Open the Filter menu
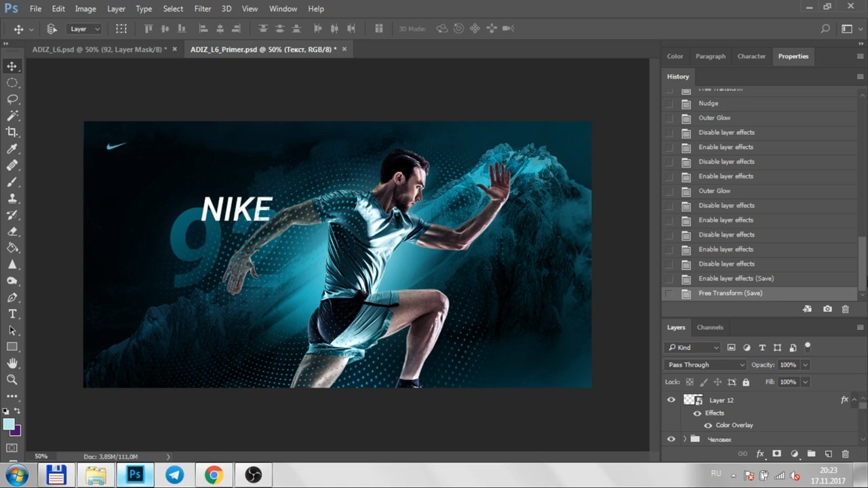Screen dimensions: 868x488 click(203, 9)
